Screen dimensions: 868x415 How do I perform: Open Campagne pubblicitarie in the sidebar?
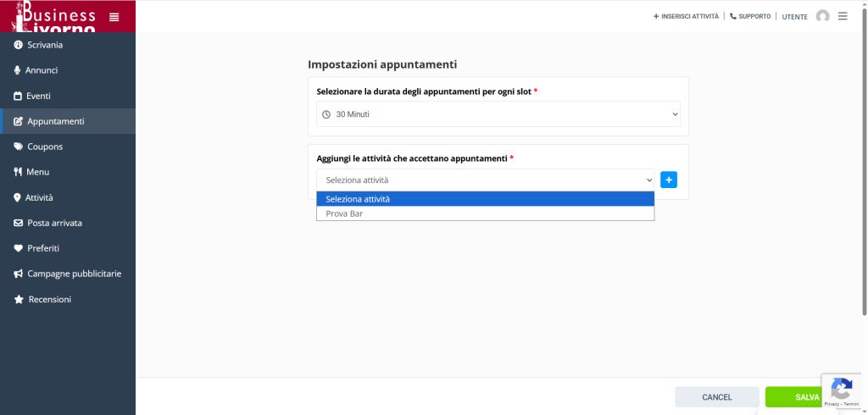point(74,274)
